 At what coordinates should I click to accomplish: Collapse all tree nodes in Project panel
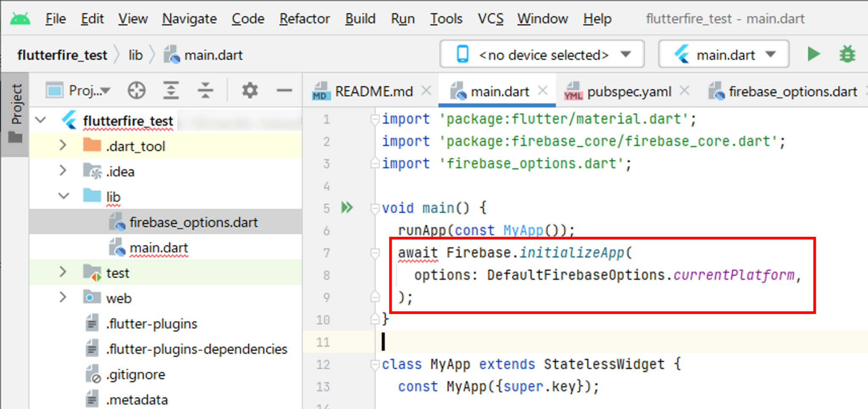[205, 90]
